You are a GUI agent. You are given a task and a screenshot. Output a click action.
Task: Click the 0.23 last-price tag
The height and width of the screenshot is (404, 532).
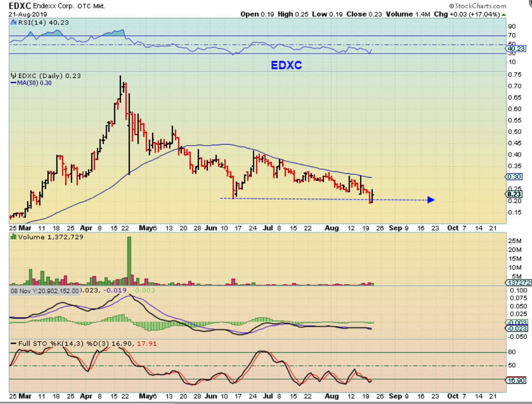tap(514, 194)
